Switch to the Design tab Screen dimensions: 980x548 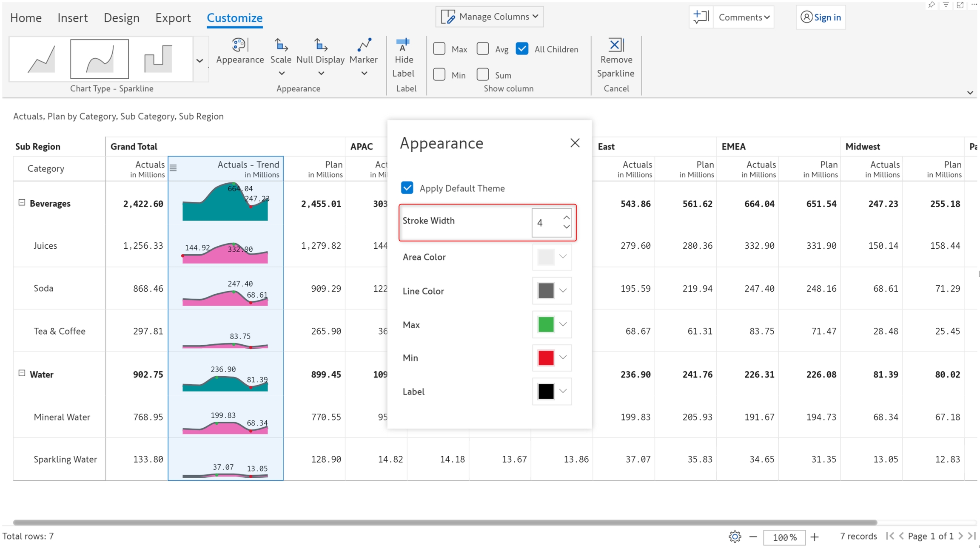pyautogui.click(x=121, y=18)
